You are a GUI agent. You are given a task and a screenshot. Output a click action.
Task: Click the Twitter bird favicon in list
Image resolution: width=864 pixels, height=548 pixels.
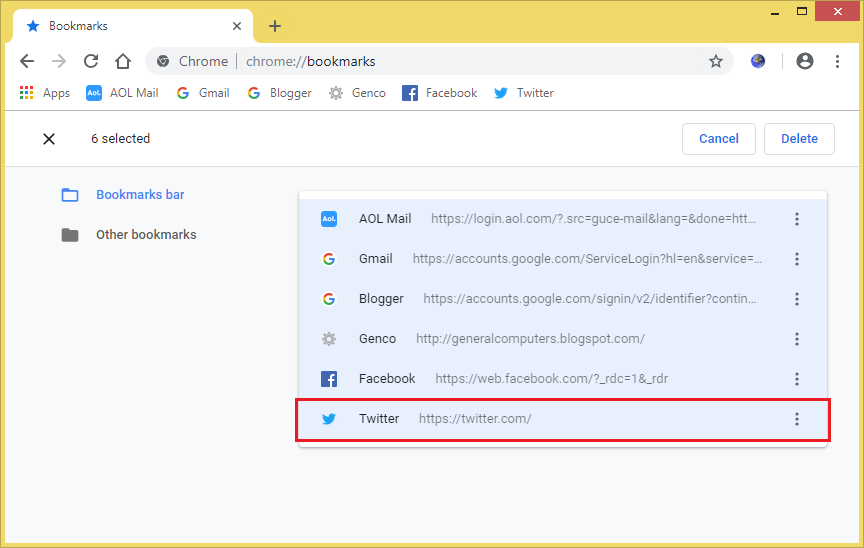point(329,419)
